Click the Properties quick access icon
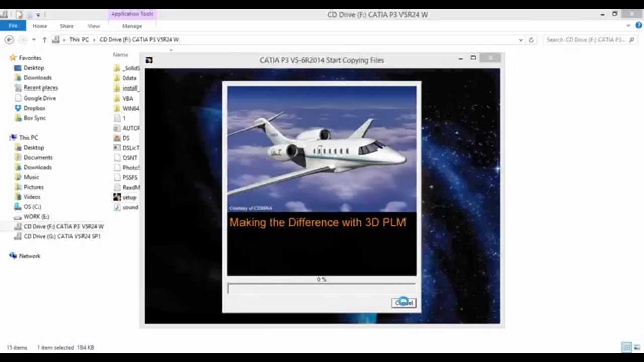The width and height of the screenshot is (644, 362). 19,15
